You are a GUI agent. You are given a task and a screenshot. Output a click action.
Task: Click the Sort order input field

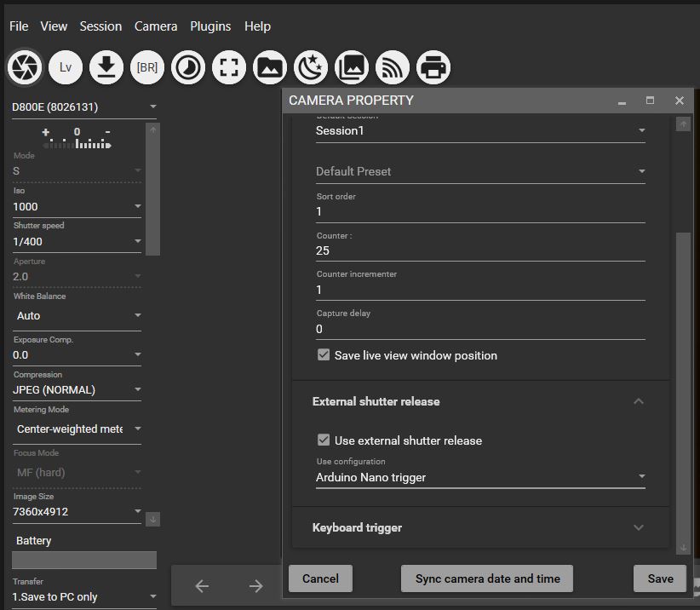(x=480, y=211)
